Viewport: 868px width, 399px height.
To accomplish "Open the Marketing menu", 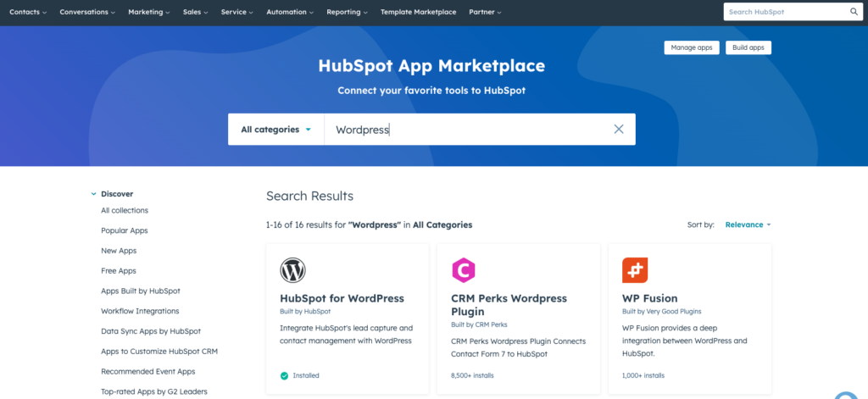I will point(149,12).
